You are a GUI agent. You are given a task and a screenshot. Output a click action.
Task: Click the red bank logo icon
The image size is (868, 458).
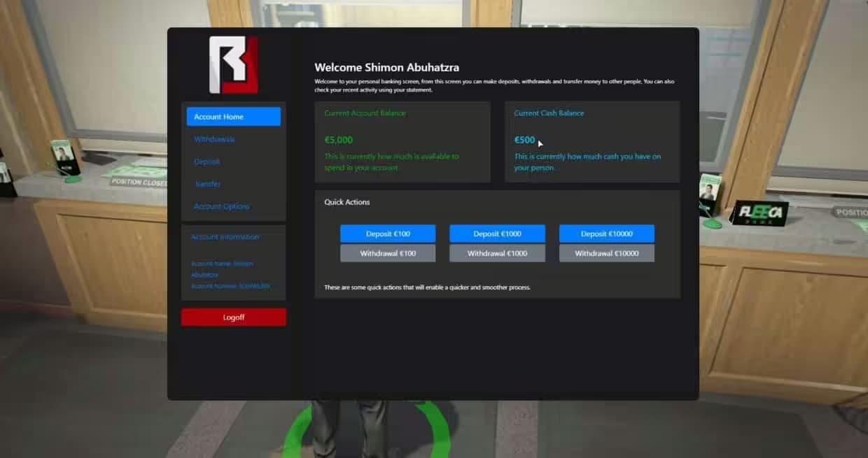point(233,66)
